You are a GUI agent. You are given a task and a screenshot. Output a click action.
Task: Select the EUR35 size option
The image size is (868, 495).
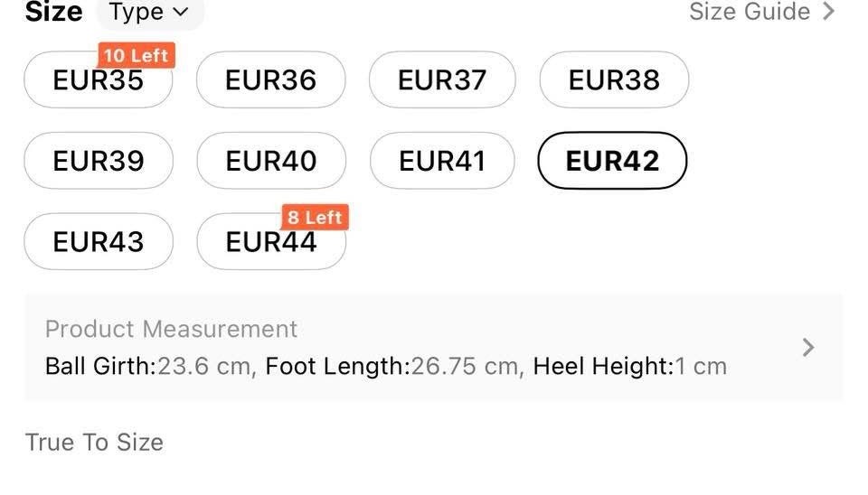[x=98, y=80]
